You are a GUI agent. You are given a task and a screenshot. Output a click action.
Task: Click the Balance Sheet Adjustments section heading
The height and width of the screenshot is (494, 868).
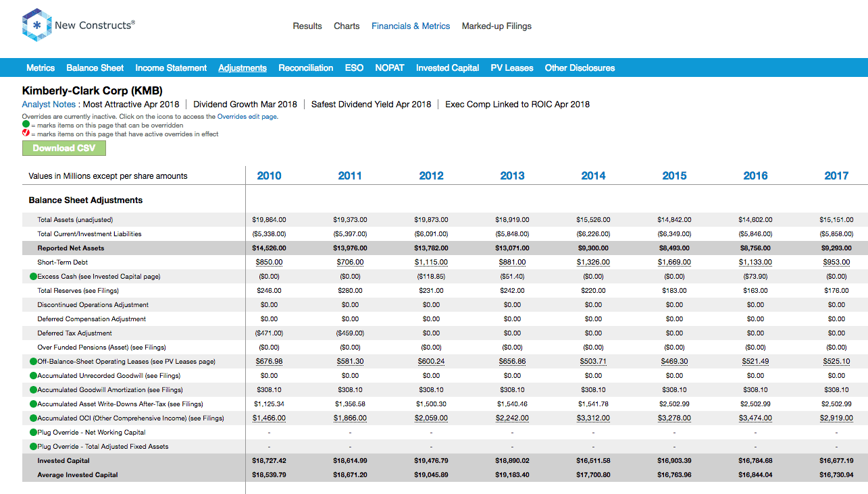coord(86,200)
